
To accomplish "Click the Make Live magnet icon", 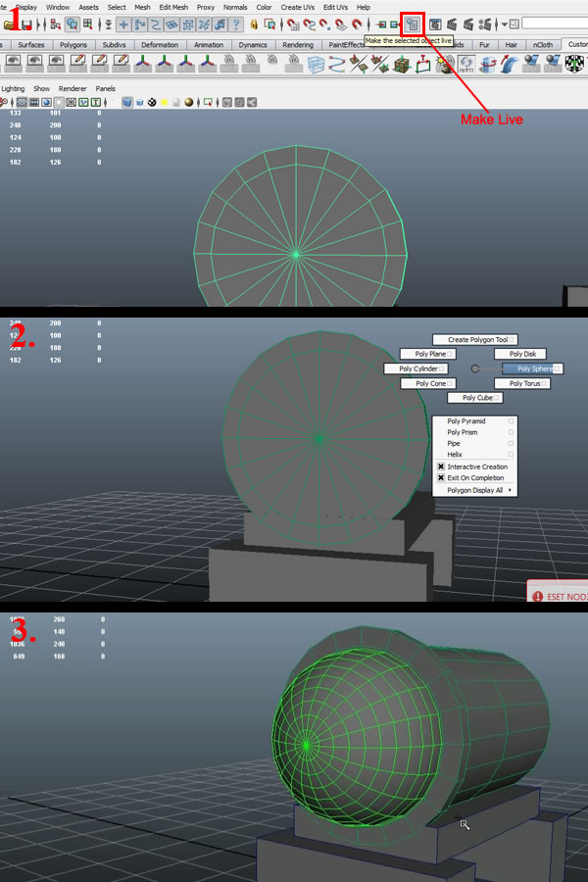I will pyautogui.click(x=414, y=24).
